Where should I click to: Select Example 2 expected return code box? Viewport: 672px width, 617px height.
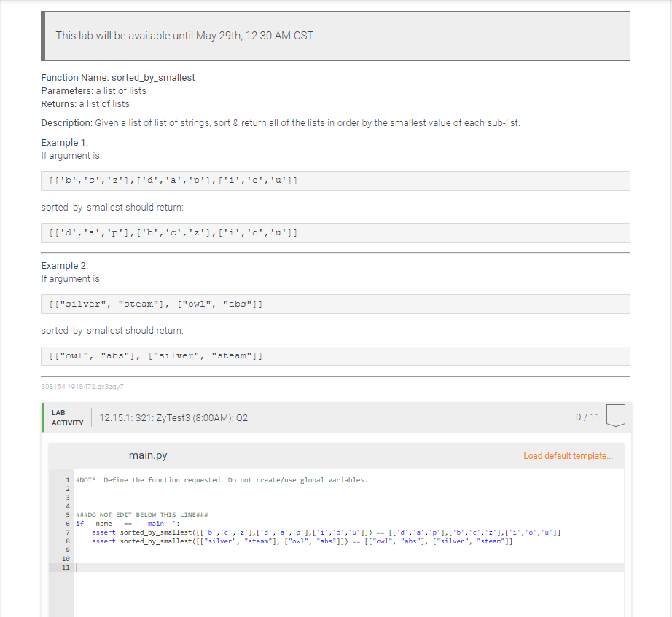pos(335,355)
